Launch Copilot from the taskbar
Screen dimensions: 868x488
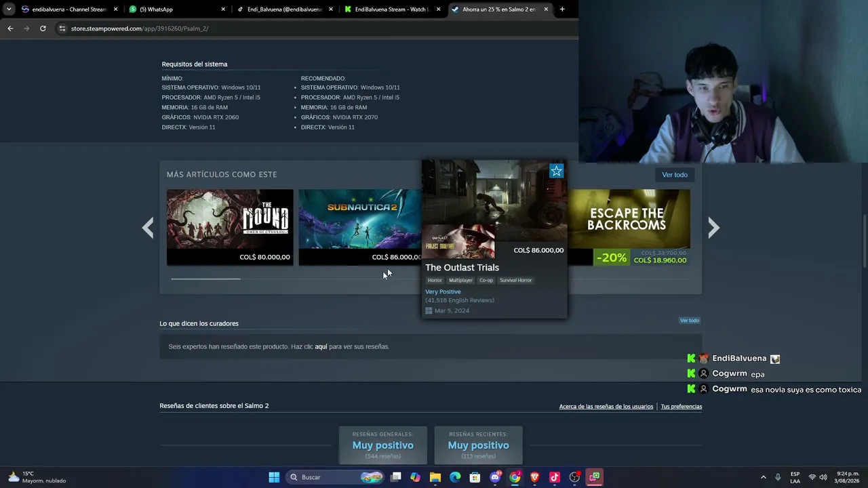pos(416,477)
